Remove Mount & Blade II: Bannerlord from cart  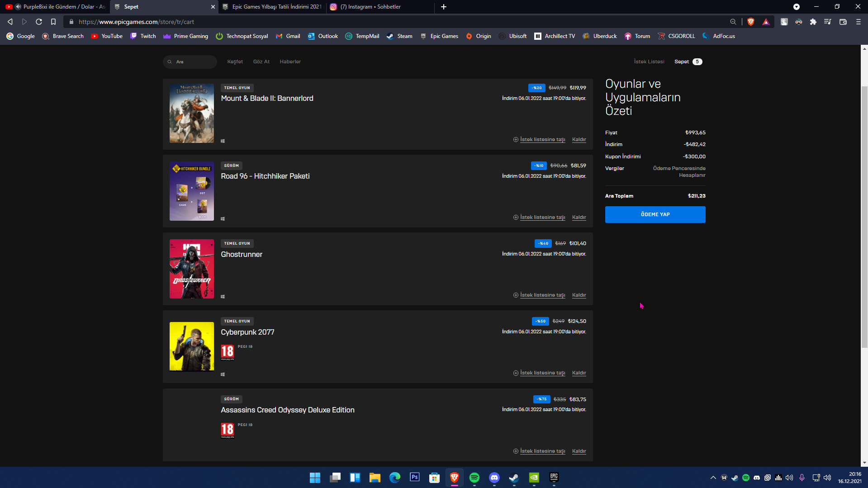[x=579, y=140]
